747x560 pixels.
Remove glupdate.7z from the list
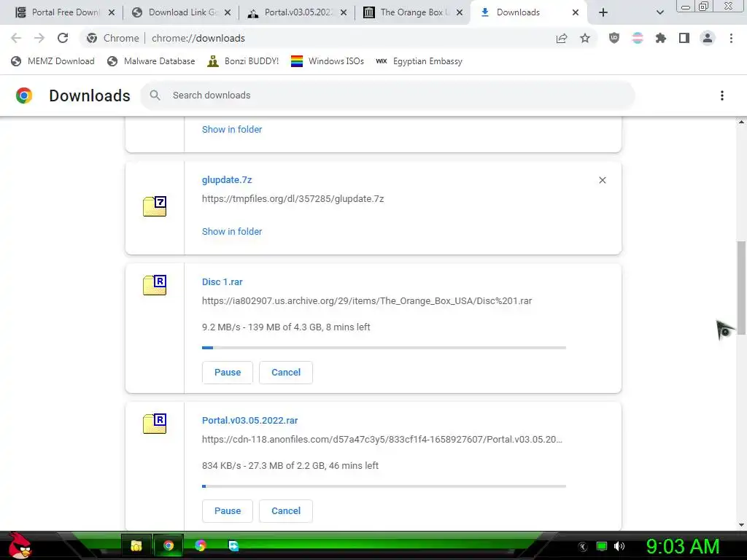tap(602, 180)
